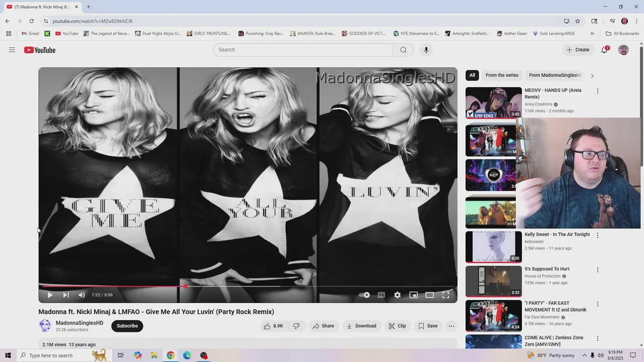Screen dimensions: 644x362
Task: Open the YouTube bookmark
Action: click(66, 34)
